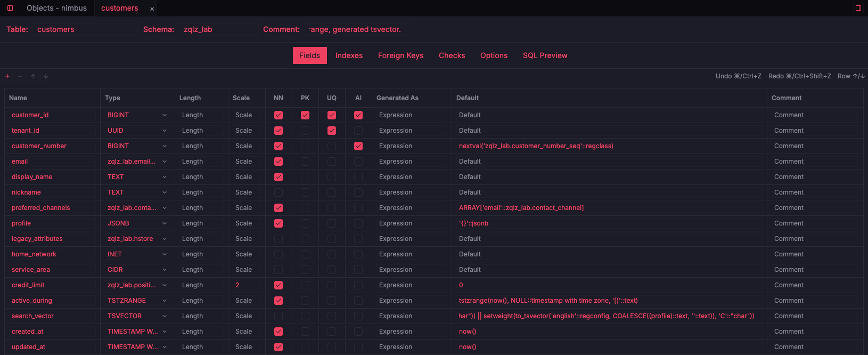Open type dropdown for email

click(137, 162)
